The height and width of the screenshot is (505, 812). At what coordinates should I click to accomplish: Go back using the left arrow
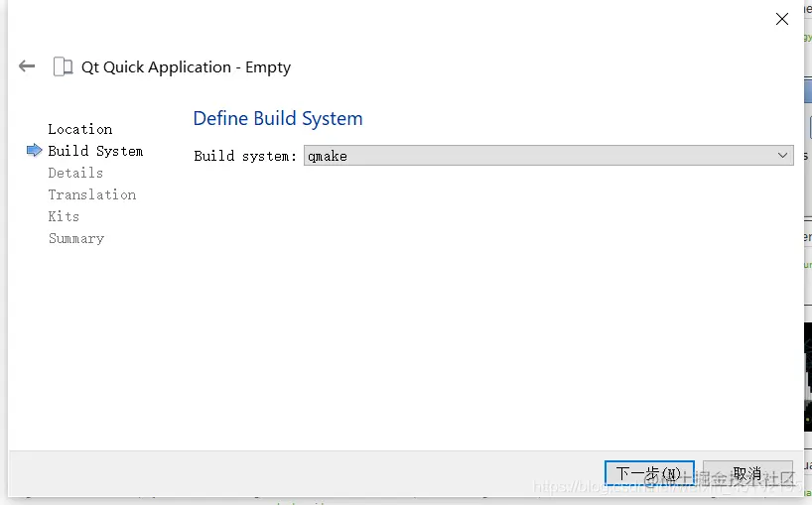click(27, 66)
